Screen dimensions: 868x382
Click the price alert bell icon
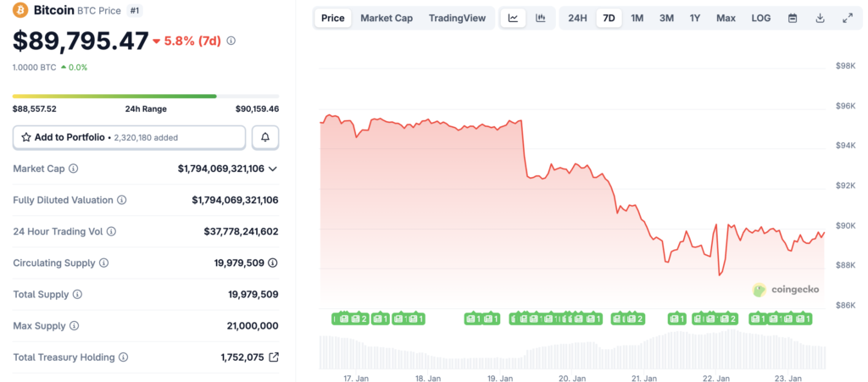click(x=265, y=137)
